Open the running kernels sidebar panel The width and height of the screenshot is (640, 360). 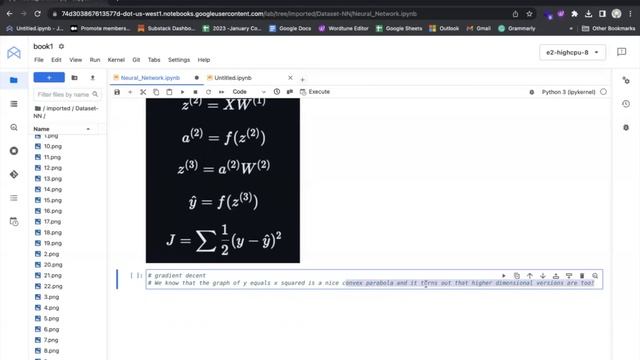pyautogui.click(x=13, y=104)
